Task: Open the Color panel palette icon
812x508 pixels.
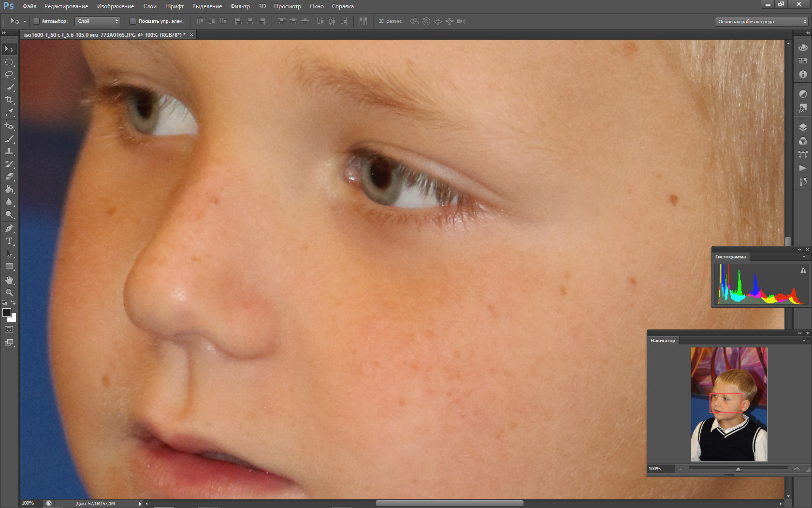Action: [803, 47]
